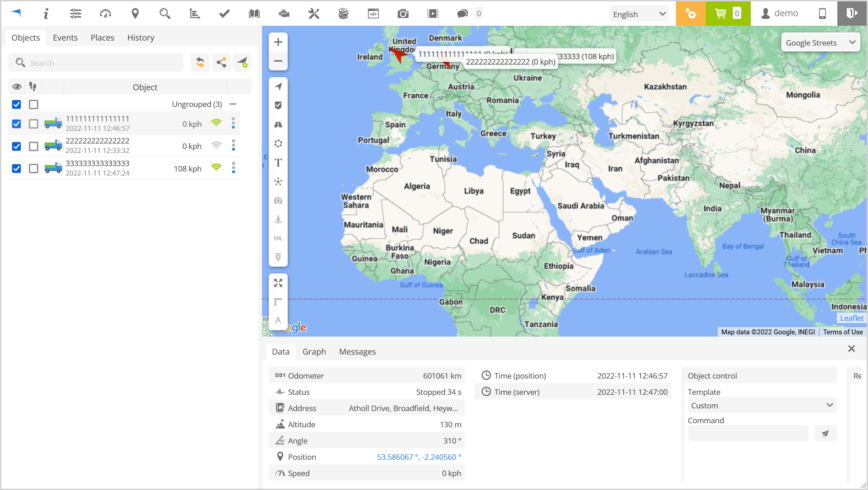Select the DTC engine diagnostics icon
Viewport: 868px width, 490px height.
click(284, 14)
